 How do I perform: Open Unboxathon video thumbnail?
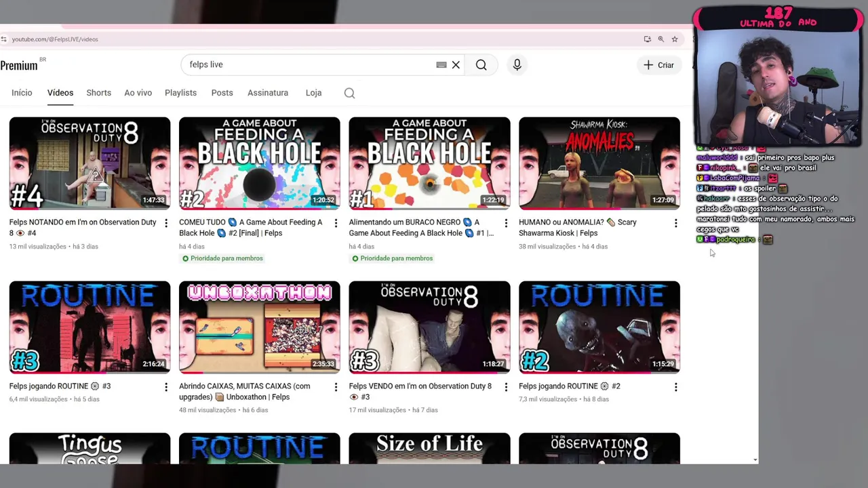click(260, 327)
